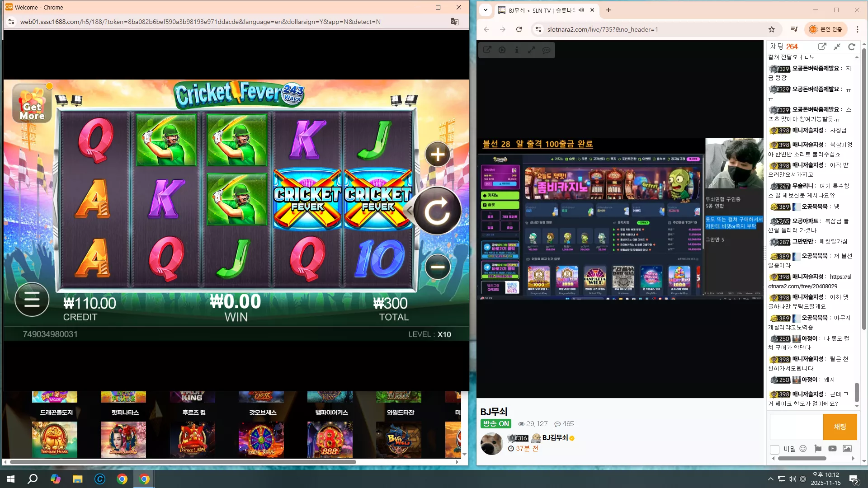Tick the 비밀 secret message checkbox
The width and height of the screenshot is (868, 488).
tap(774, 449)
